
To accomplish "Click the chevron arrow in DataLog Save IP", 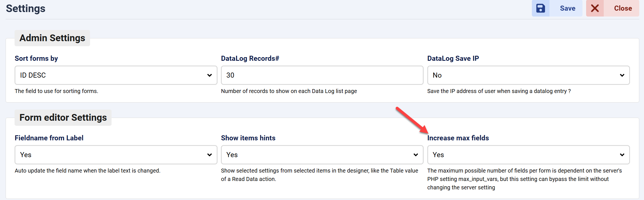I will coord(622,75).
